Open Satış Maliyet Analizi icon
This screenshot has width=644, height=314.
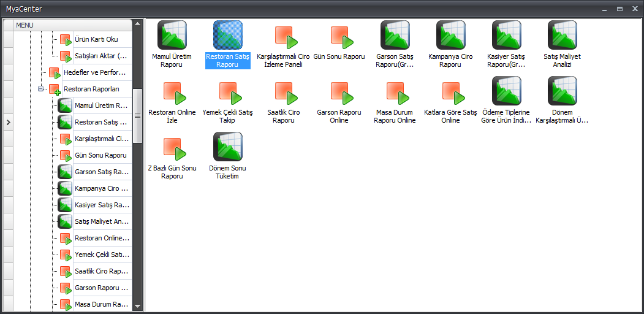click(563, 35)
